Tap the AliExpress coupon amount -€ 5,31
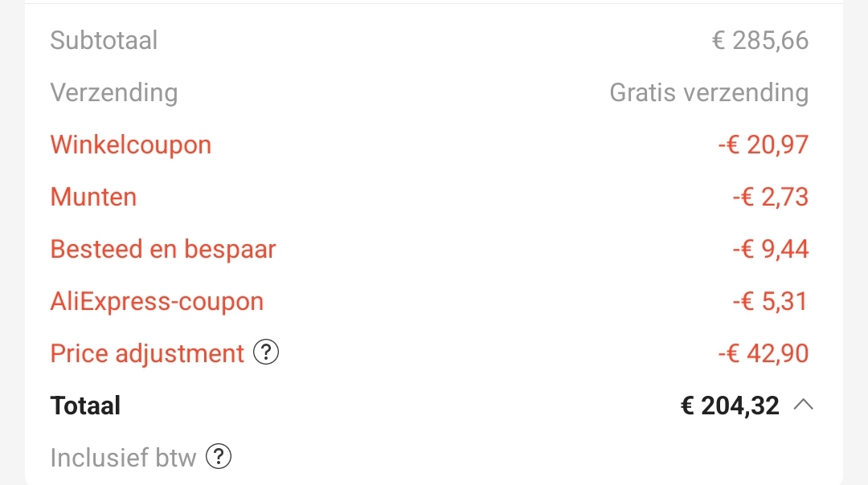868x485 pixels. pyautogui.click(x=771, y=301)
